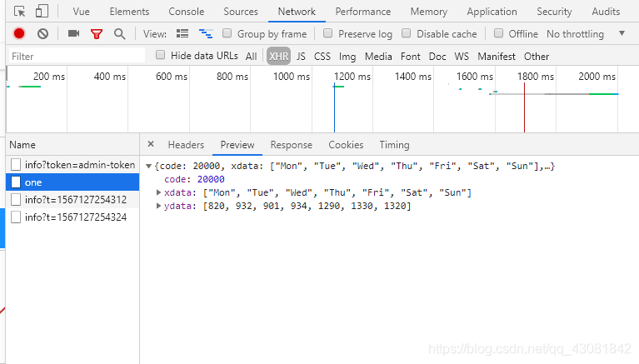Collapse the root response object arrow
Screen dimensions: 639x364
tap(149, 166)
